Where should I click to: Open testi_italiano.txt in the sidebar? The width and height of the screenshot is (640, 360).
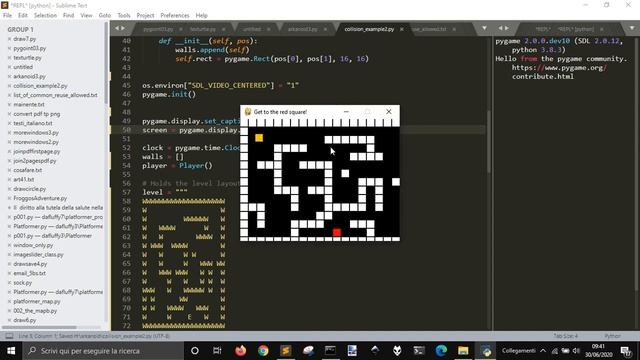(x=33, y=123)
